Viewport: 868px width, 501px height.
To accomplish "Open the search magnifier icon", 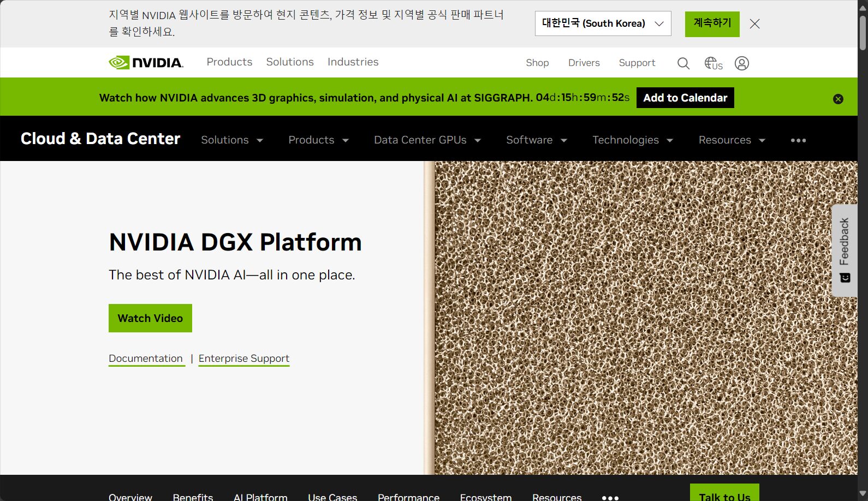I will coord(683,63).
